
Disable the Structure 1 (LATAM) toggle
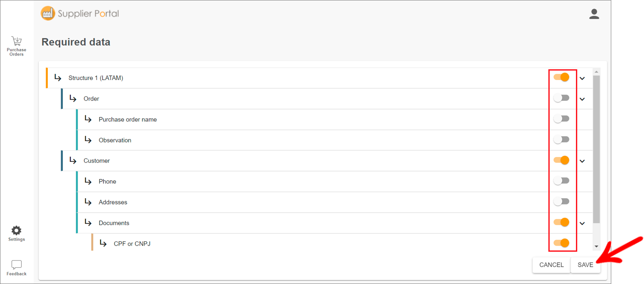[561, 77]
